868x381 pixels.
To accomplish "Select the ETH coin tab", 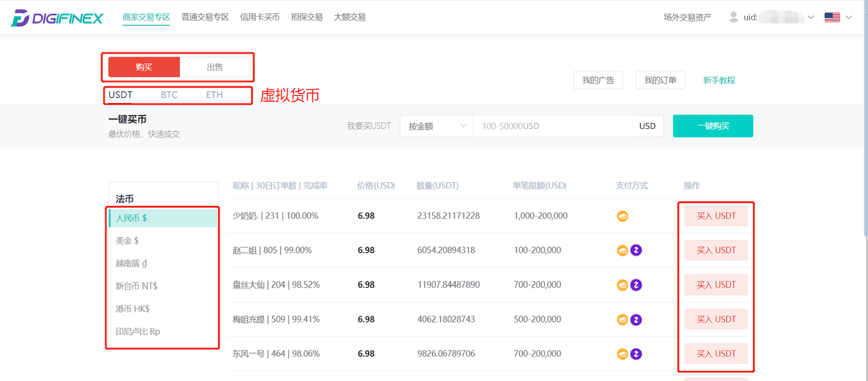I will 214,95.
